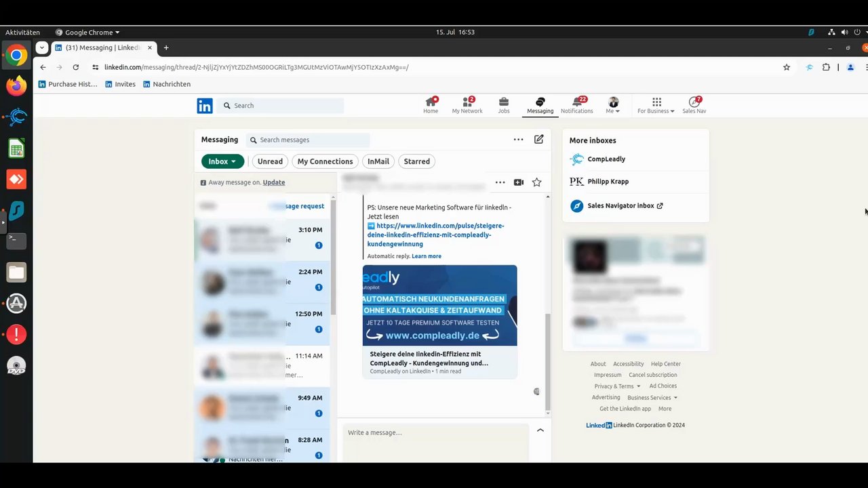The image size is (868, 488).
Task: Click message thread scrollbar
Action: [548, 361]
